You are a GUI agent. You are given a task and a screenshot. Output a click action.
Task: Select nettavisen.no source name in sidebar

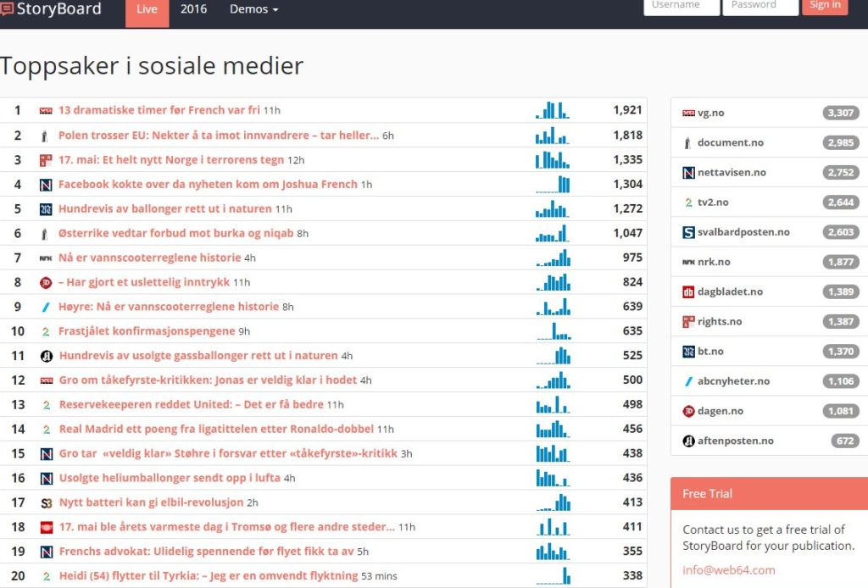pos(732,173)
